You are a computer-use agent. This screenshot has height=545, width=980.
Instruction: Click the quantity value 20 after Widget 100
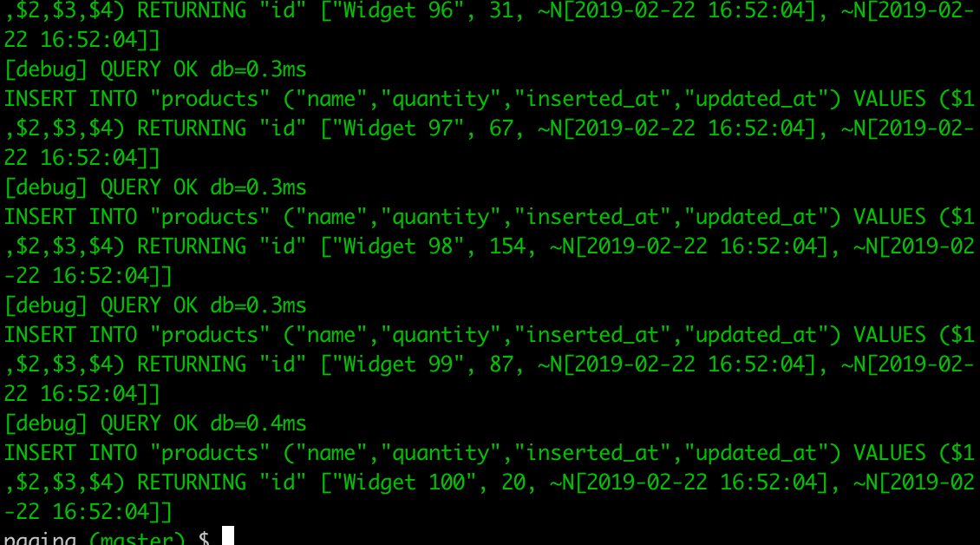pos(513,483)
